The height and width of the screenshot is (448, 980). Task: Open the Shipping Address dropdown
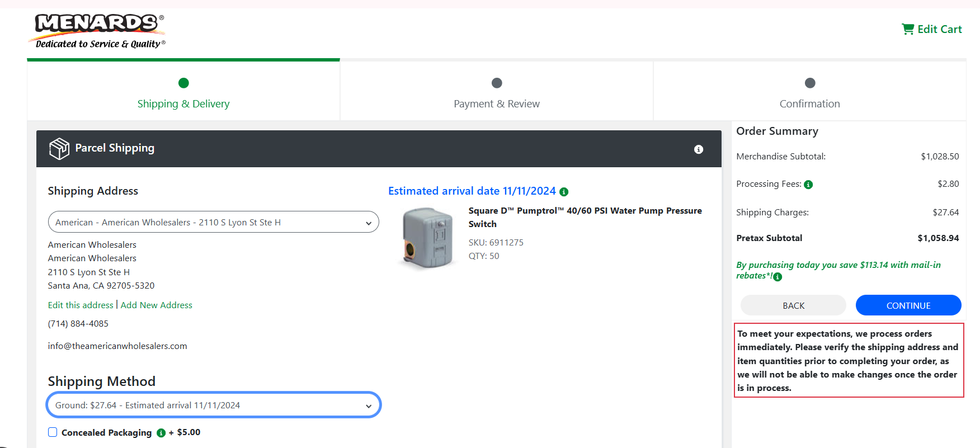214,222
